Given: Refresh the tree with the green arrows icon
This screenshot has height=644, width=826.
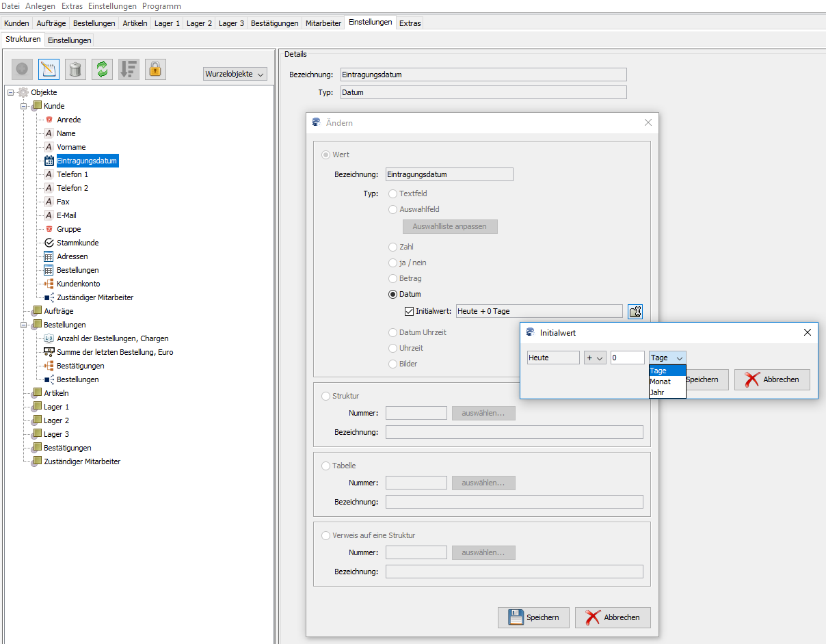Looking at the screenshot, I should point(102,69).
